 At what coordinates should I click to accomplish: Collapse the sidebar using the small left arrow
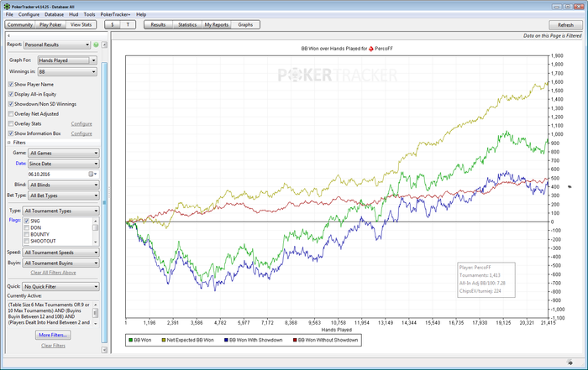click(8, 35)
